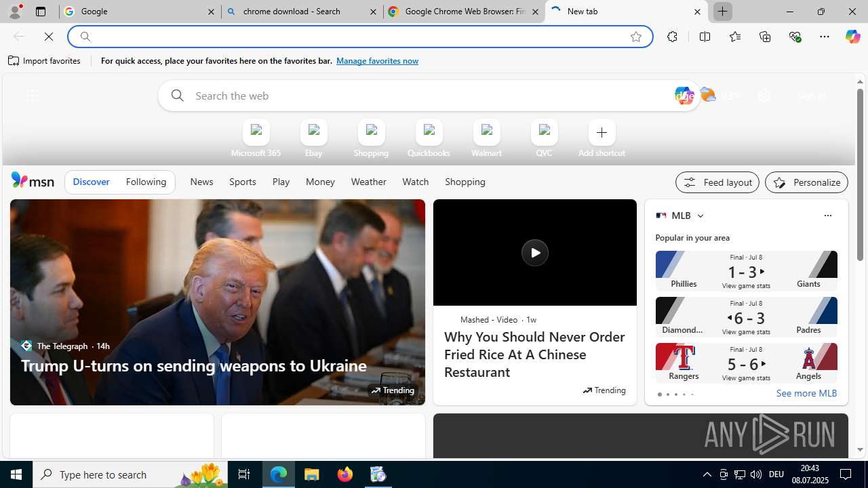Image resolution: width=868 pixels, height=488 pixels.
Task: Focus the browser address bar
Action: click(x=359, y=37)
